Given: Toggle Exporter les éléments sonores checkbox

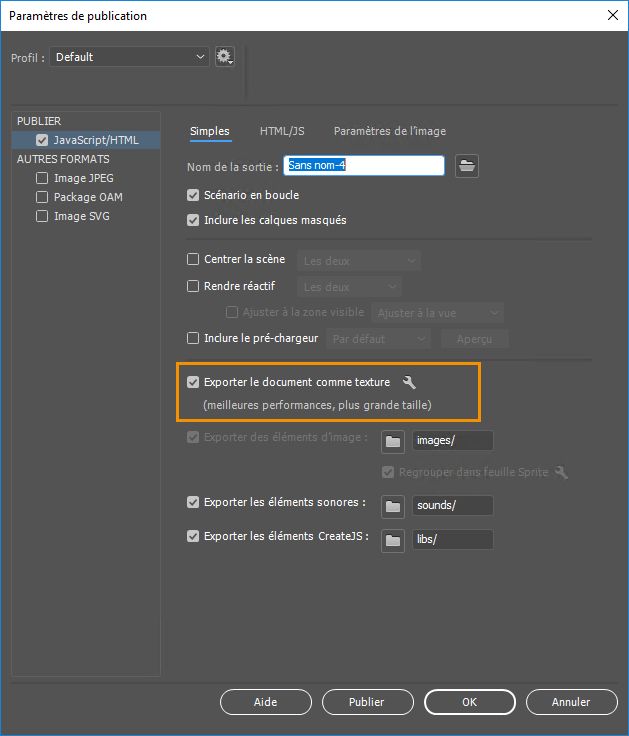Looking at the screenshot, I should 193,502.
